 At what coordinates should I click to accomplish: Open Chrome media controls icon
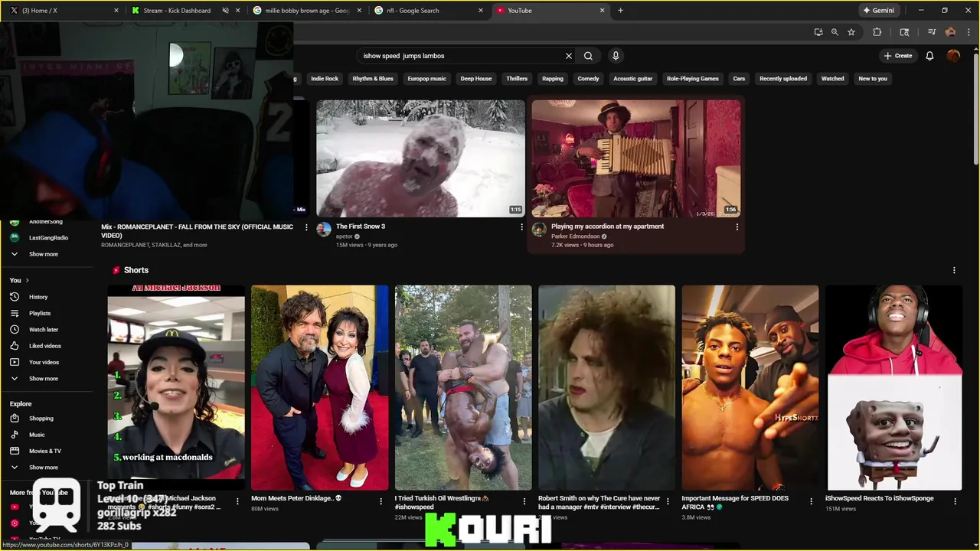(932, 32)
